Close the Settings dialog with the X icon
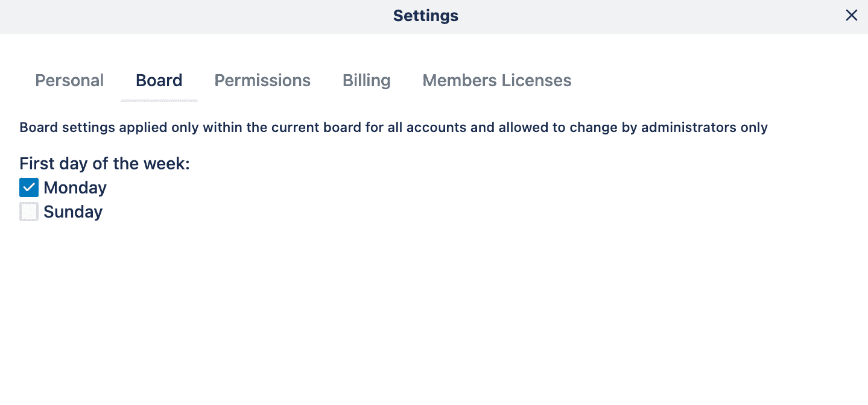The height and width of the screenshot is (405, 868). 851,16
